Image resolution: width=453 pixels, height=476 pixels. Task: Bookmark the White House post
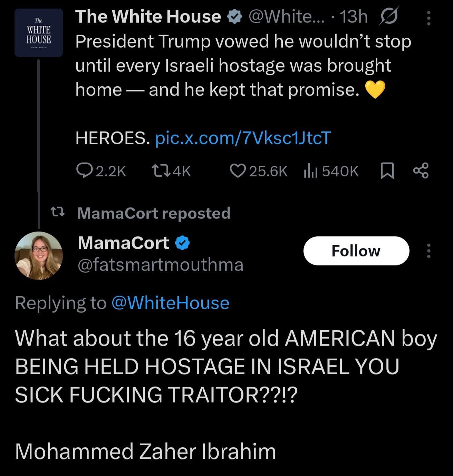click(387, 171)
